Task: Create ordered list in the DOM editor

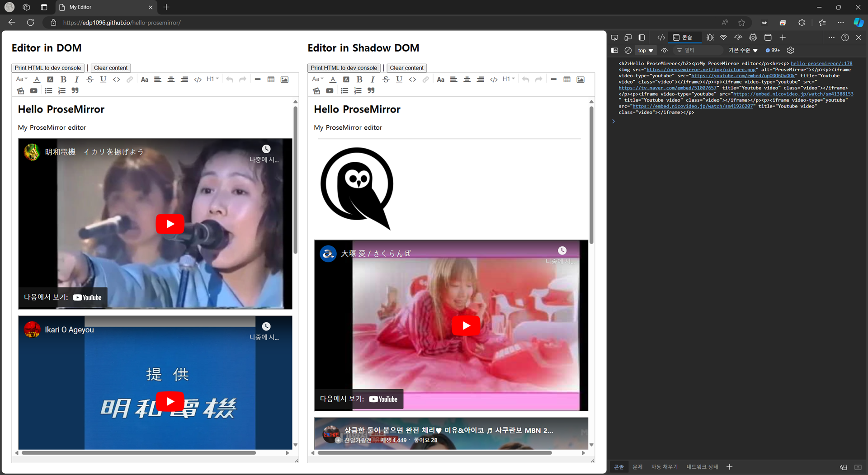Action: click(x=62, y=91)
